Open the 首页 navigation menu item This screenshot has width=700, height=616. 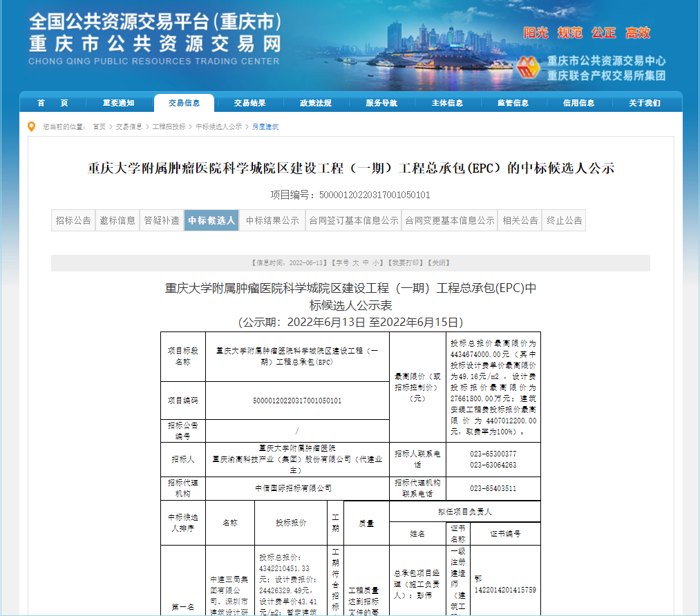point(53,103)
